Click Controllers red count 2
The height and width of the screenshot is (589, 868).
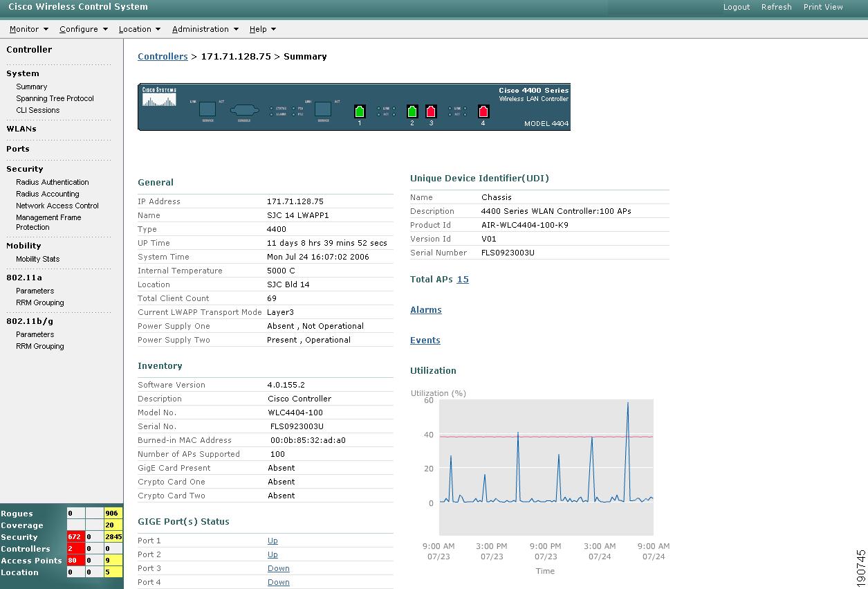(75, 549)
